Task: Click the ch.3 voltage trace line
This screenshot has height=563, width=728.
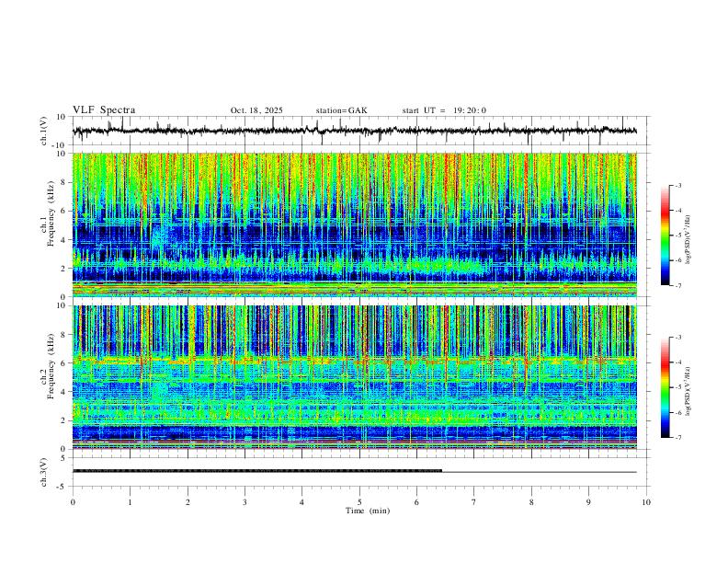Action: [x=355, y=472]
